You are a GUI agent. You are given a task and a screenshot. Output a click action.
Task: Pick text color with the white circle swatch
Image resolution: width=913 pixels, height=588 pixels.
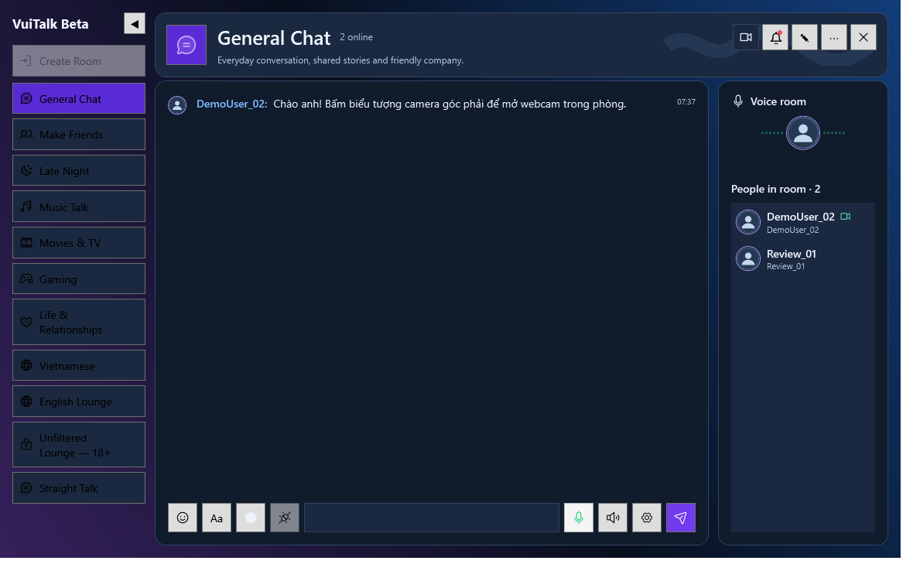pos(251,518)
